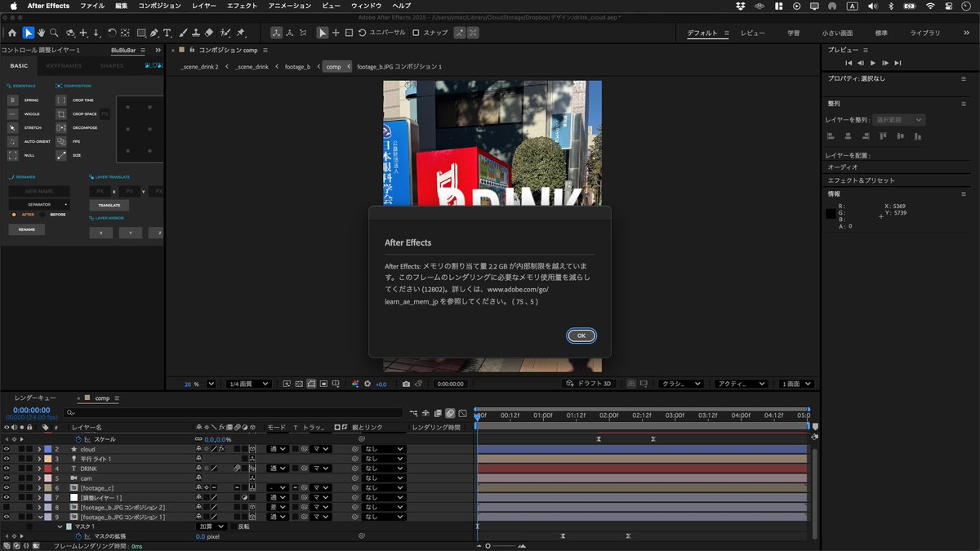Select the Zoom magnifier tool
Image resolution: width=980 pixels, height=551 pixels.
54,33
